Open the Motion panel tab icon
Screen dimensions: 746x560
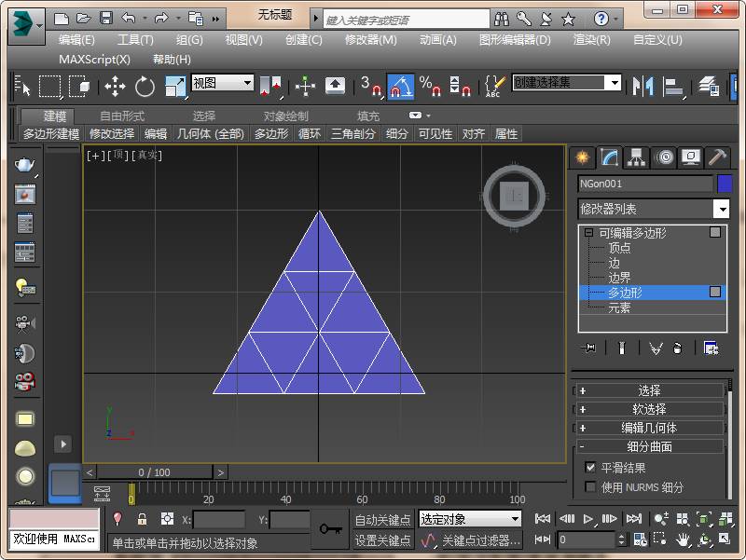click(x=665, y=157)
